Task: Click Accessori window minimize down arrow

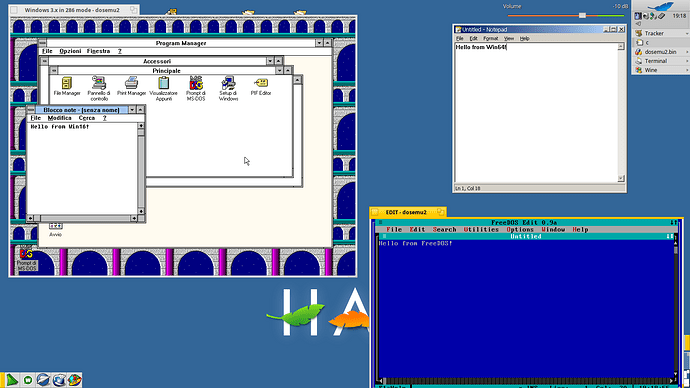Action: [270, 61]
